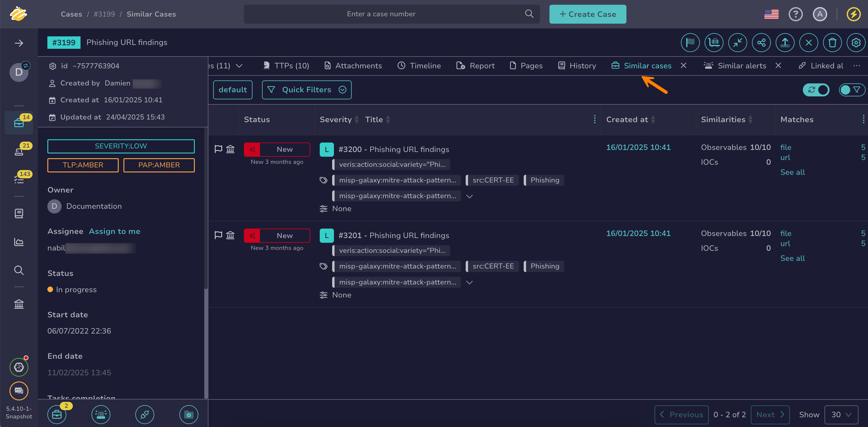Click PAP:AMBER badge
The height and width of the screenshot is (427, 868).
(159, 165)
